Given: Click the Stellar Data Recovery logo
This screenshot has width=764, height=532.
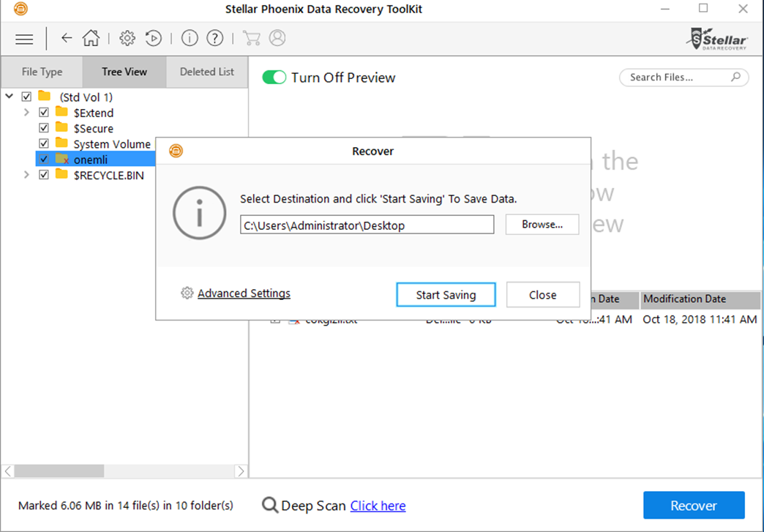Looking at the screenshot, I should coord(718,39).
